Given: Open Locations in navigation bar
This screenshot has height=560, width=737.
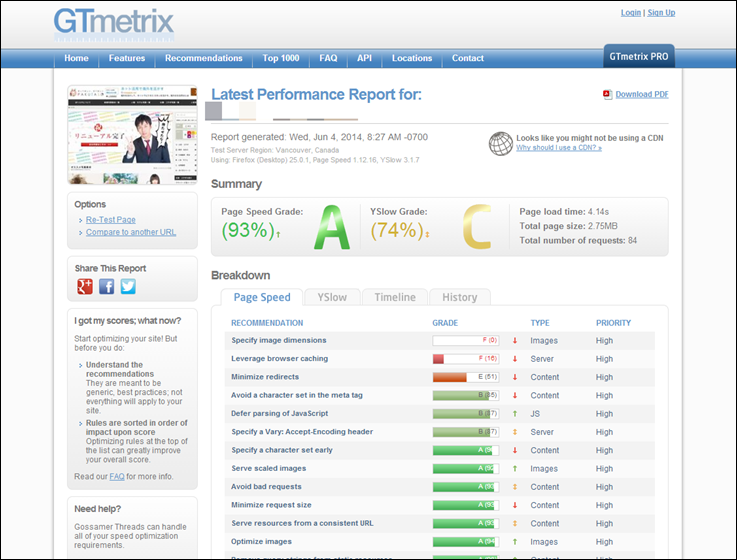Looking at the screenshot, I should point(412,58).
